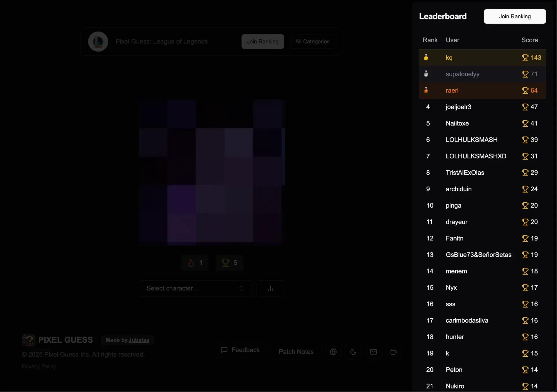Open Patch Notes

296,352
